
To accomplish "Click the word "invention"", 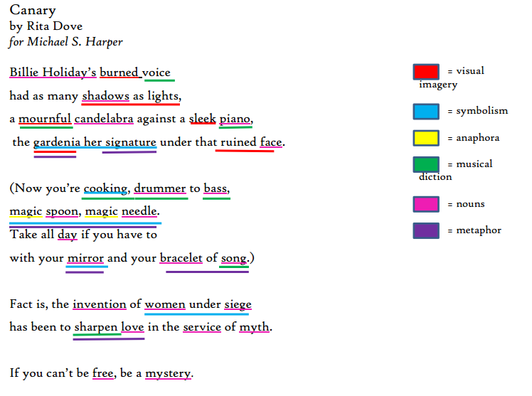I will [x=100, y=304].
